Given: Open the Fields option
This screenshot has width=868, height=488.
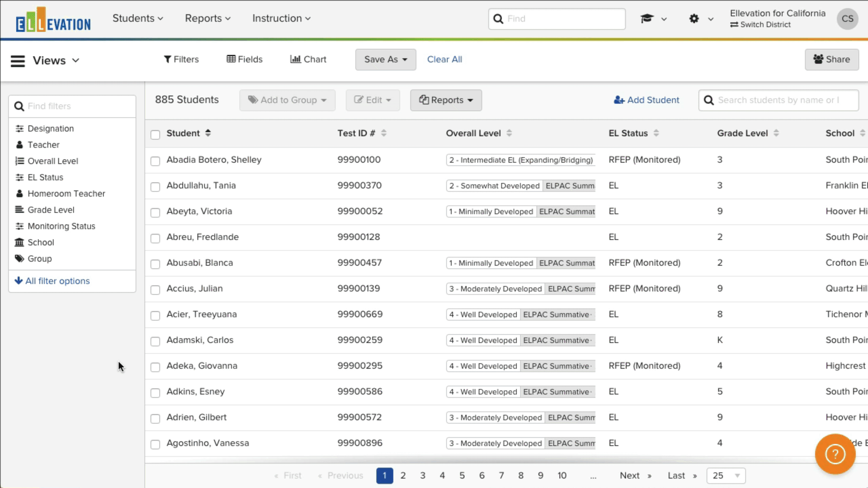Looking at the screenshot, I should coord(245,59).
